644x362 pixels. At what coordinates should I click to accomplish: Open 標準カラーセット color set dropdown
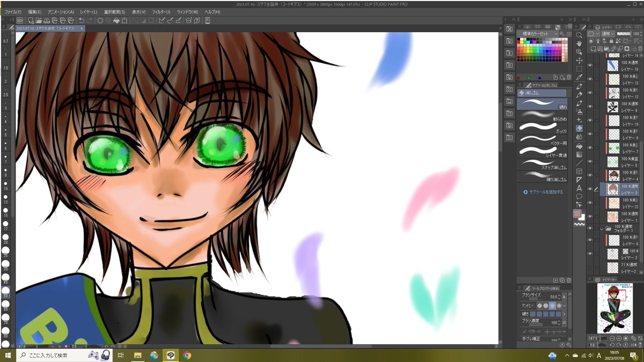pos(538,33)
